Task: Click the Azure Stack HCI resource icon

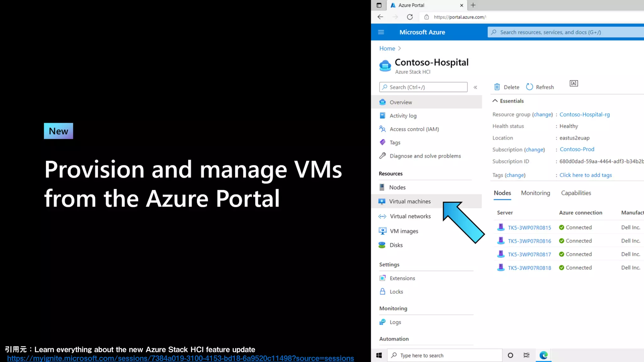Action: (385, 66)
